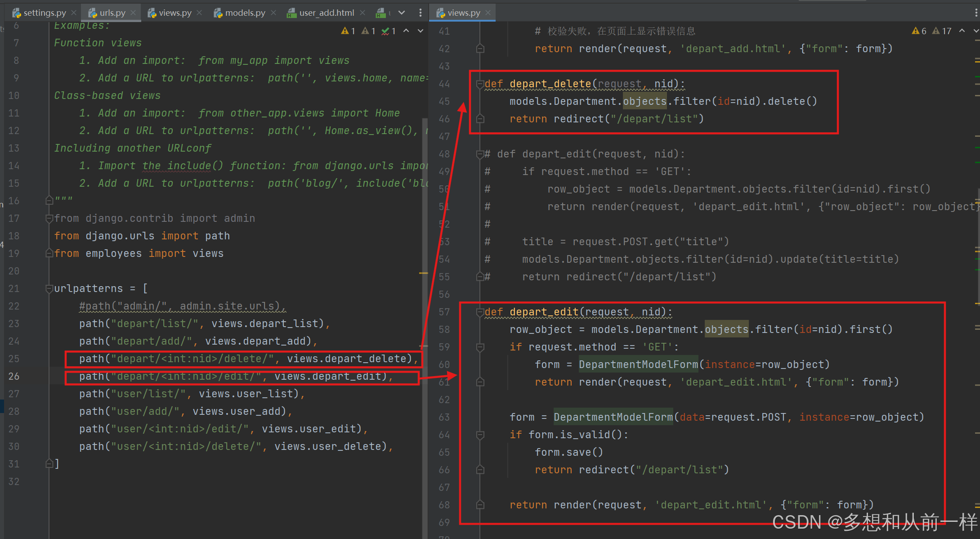Collapse the urlpatterns list fold marker
The image size is (980, 539).
tap(49, 288)
